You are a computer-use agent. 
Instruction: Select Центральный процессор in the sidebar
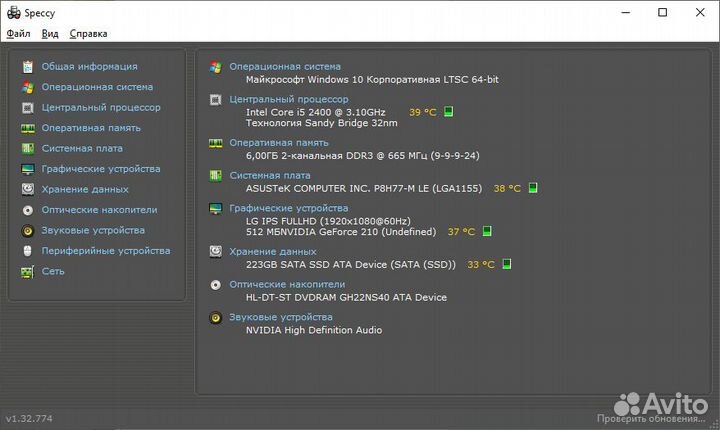coord(101,108)
